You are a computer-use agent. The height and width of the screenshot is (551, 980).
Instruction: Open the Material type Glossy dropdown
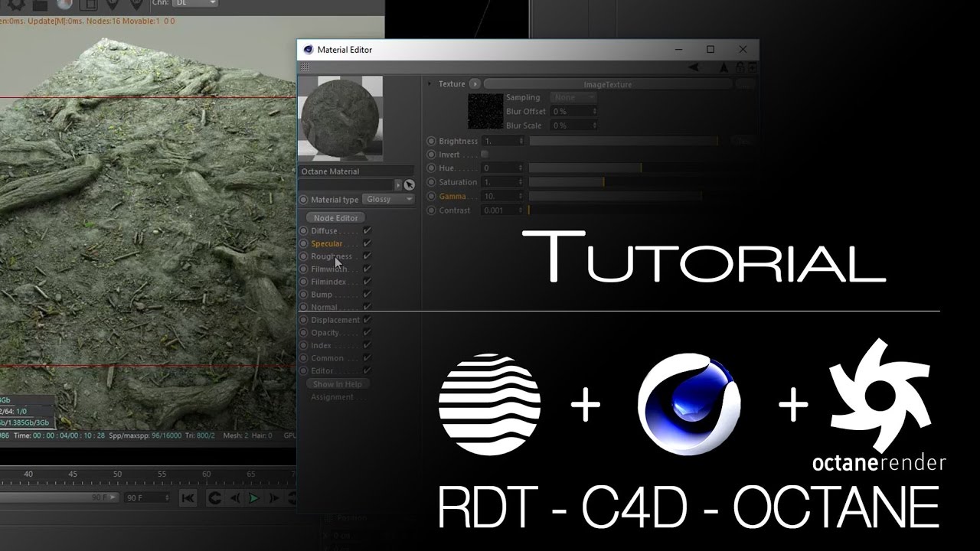[x=388, y=200]
